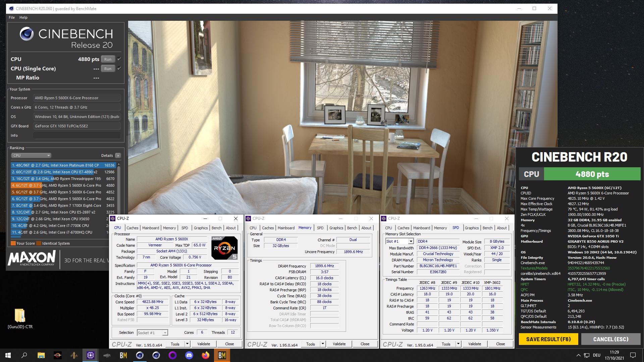The image size is (644, 362).
Task: Click Validate in CPU-Z SPD window
Action: [x=475, y=344]
